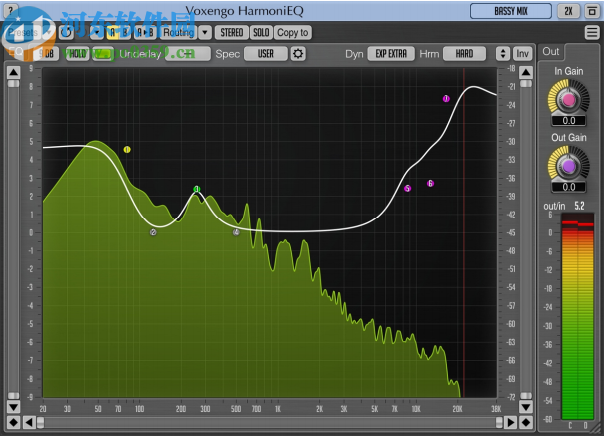The image size is (605, 436).
Task: Open the spectrum settings gear icon
Action: [297, 53]
